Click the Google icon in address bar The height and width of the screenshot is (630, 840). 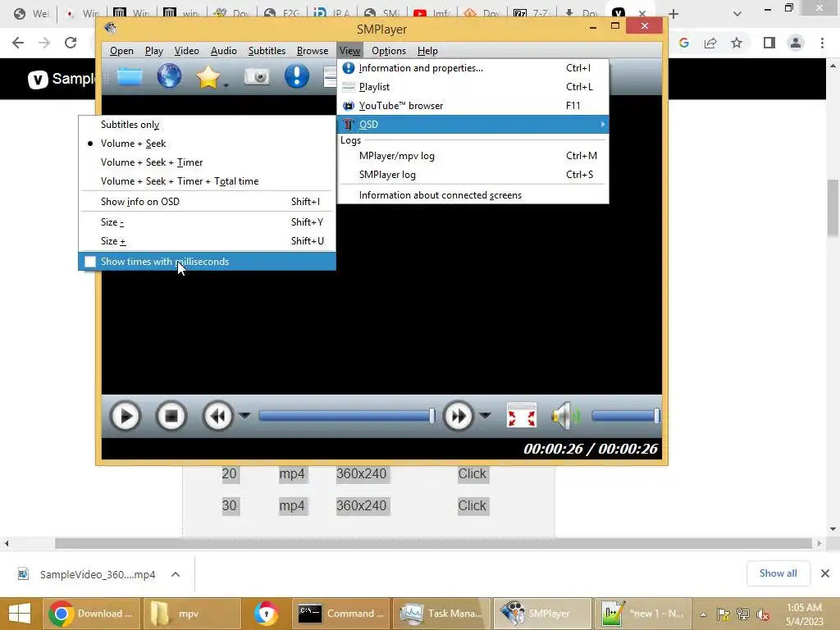click(x=684, y=43)
